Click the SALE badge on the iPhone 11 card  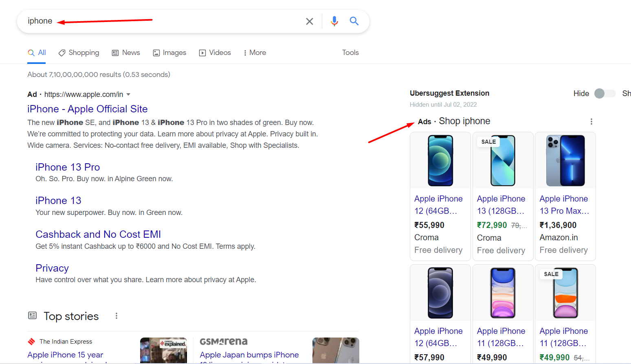pos(551,274)
